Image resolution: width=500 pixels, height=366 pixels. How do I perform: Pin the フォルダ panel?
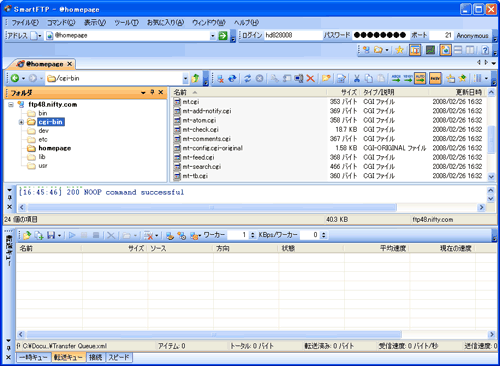click(x=152, y=92)
